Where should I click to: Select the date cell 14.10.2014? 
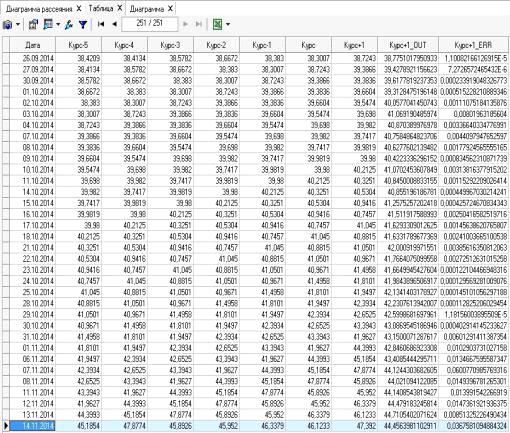point(32,192)
